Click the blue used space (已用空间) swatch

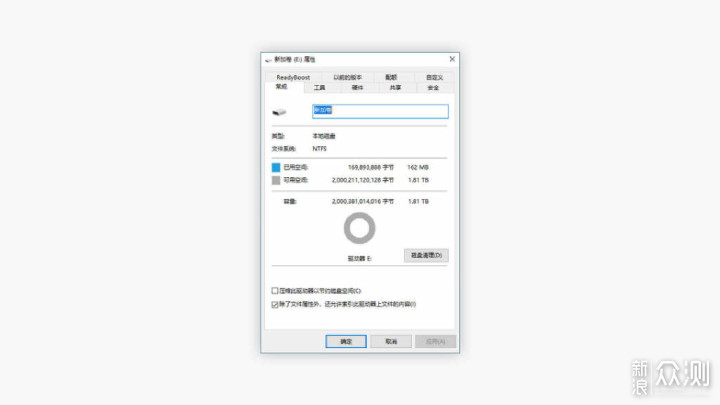click(277, 167)
